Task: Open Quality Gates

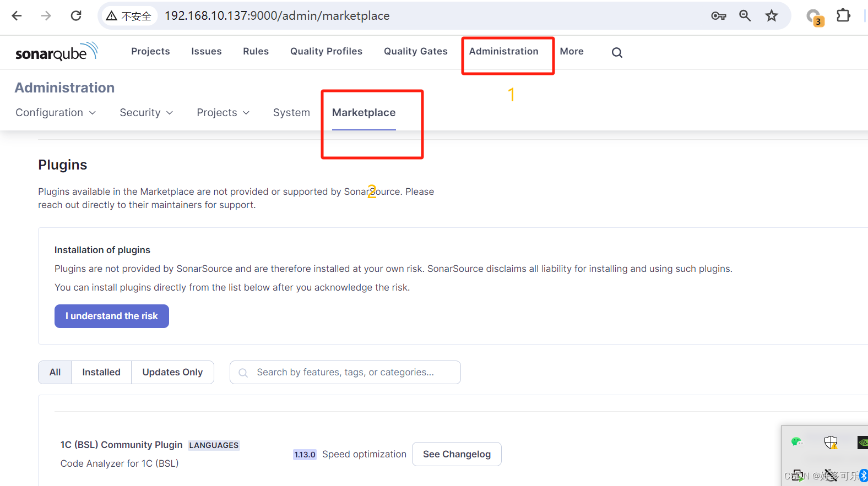Action: [416, 51]
